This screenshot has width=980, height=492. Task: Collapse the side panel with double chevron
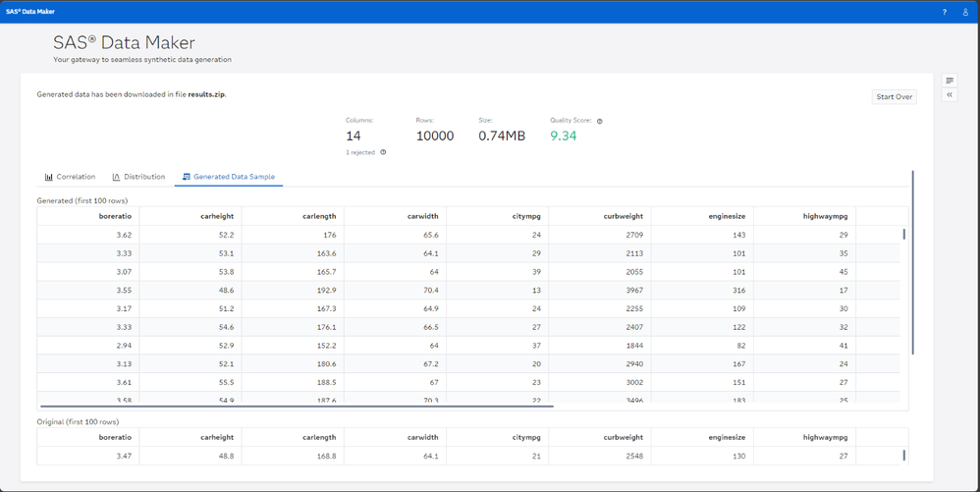(x=950, y=95)
